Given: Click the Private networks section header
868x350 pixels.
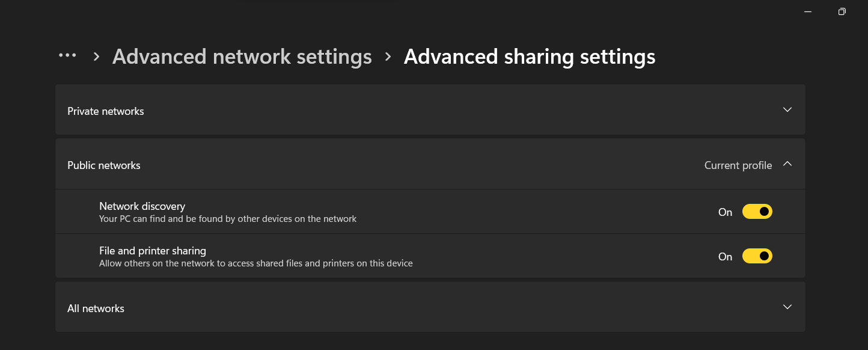Looking at the screenshot, I should [x=105, y=111].
